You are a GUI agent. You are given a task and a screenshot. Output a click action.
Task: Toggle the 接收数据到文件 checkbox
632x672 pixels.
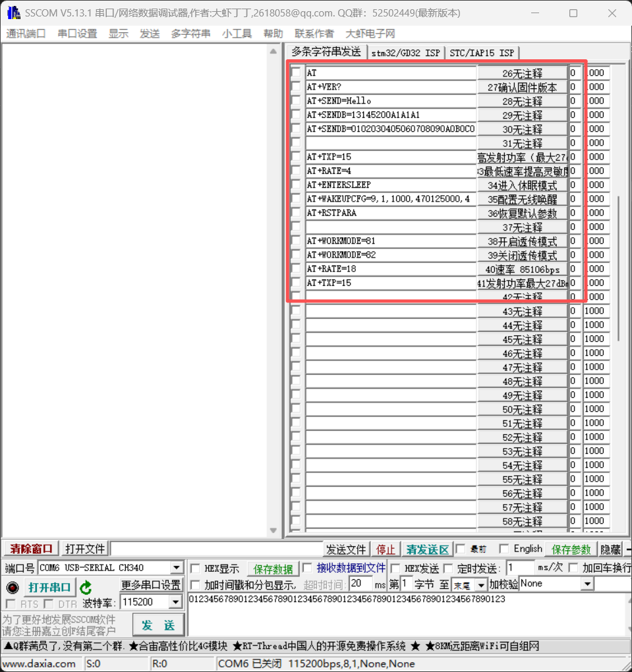click(307, 568)
